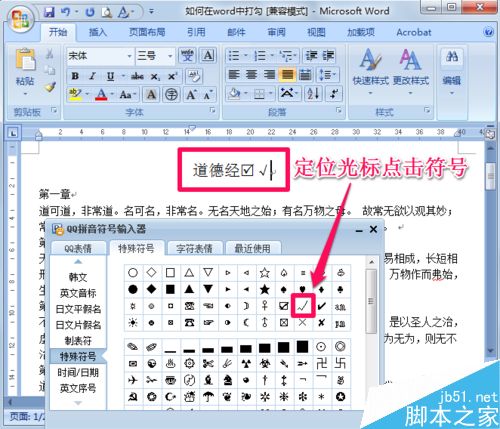Insert the check mark √ symbol
This screenshot has width=500, height=429.
tap(303, 306)
